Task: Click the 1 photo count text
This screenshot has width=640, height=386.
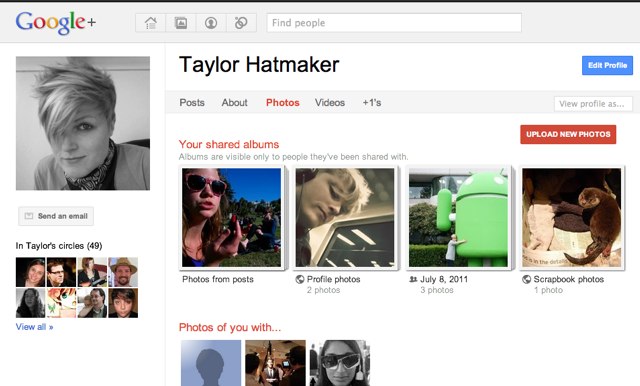Action: pos(548,290)
